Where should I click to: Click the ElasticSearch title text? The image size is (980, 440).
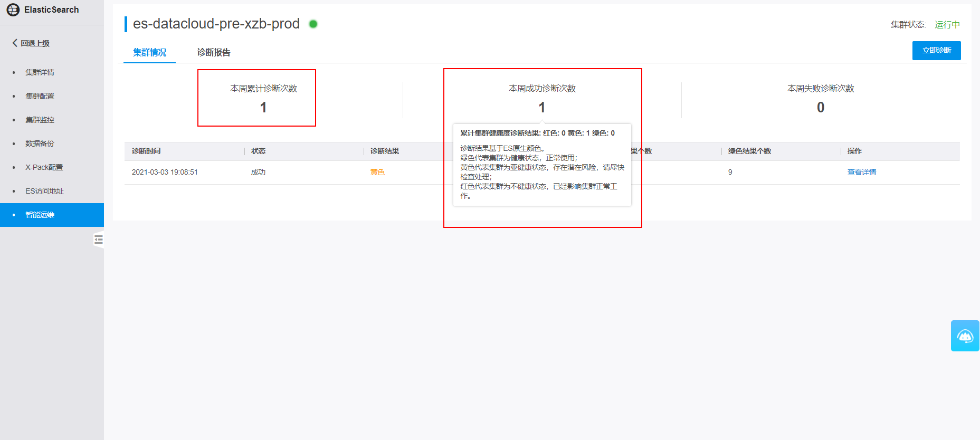pyautogui.click(x=52, y=9)
